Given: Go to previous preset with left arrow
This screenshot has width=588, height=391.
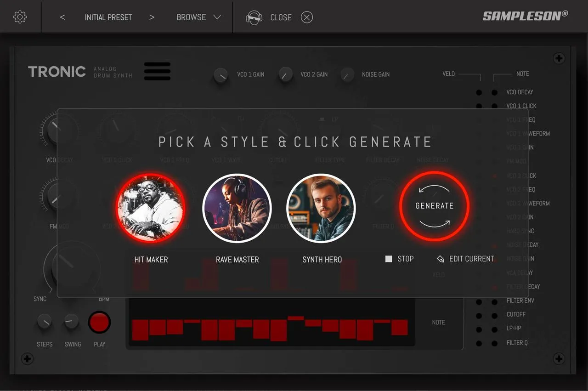Looking at the screenshot, I should (62, 17).
